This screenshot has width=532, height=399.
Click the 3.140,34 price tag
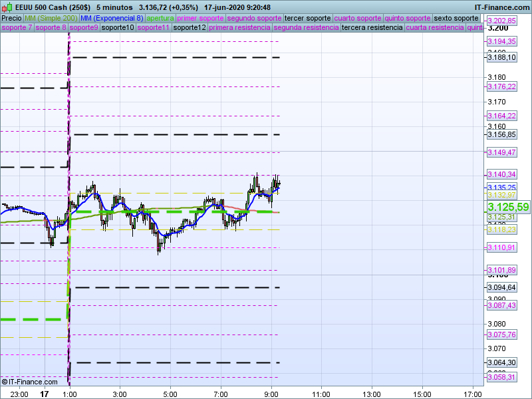[501, 175]
